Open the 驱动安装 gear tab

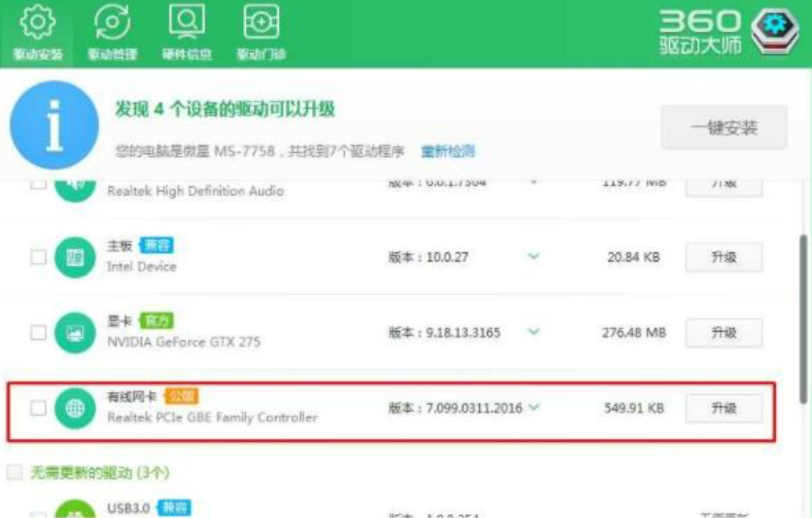38,34
